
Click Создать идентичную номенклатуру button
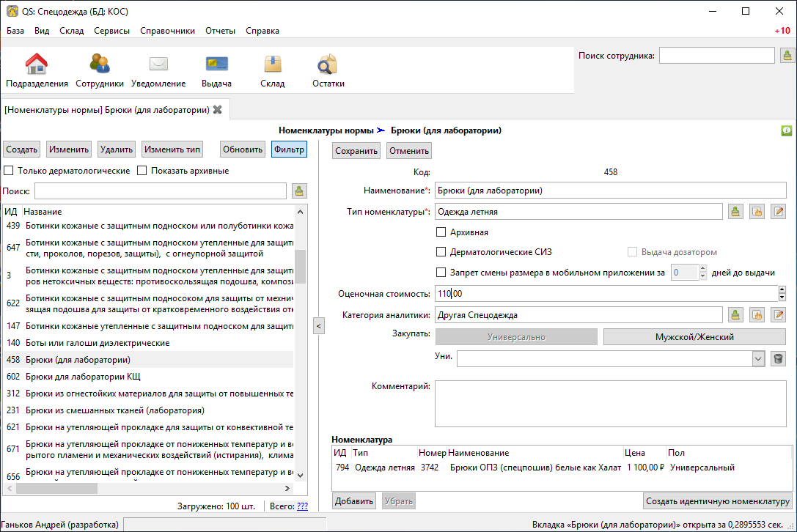point(718,501)
